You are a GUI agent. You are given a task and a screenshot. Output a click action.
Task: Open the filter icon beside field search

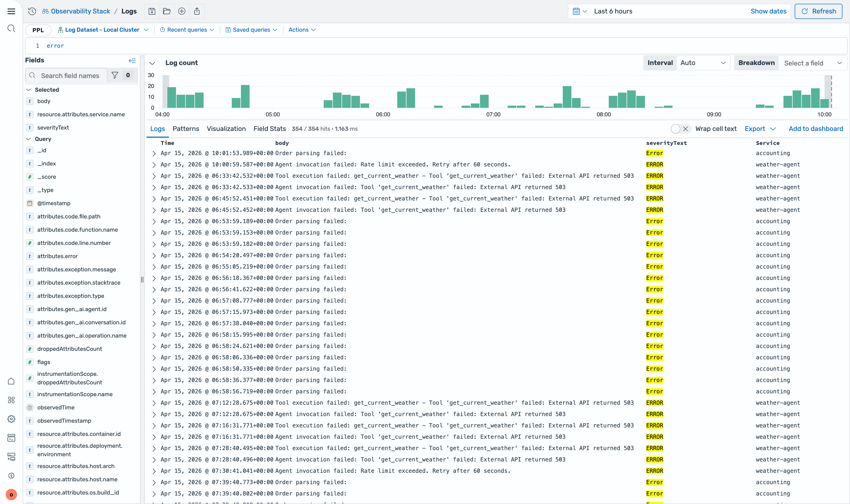tap(115, 75)
